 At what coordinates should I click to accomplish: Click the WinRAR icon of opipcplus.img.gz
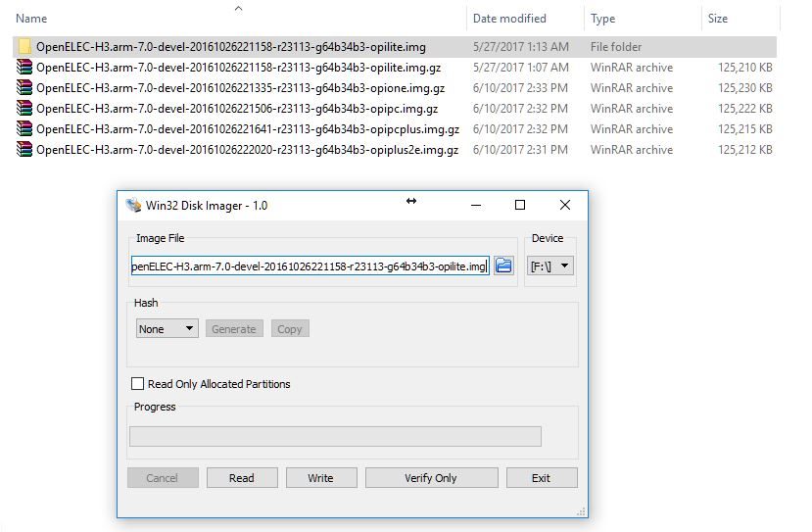coord(24,129)
